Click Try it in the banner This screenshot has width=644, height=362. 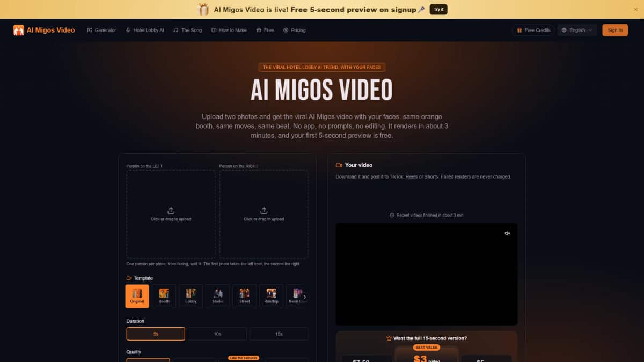(438, 9)
